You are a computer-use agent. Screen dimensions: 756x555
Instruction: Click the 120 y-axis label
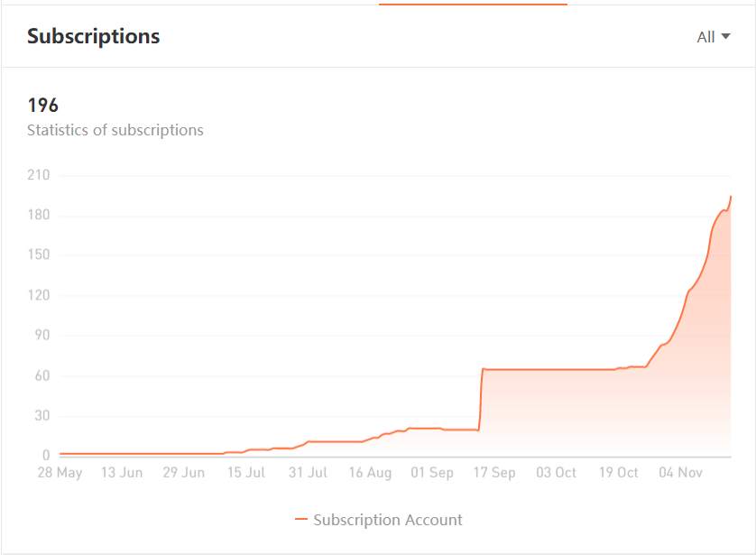(39, 294)
